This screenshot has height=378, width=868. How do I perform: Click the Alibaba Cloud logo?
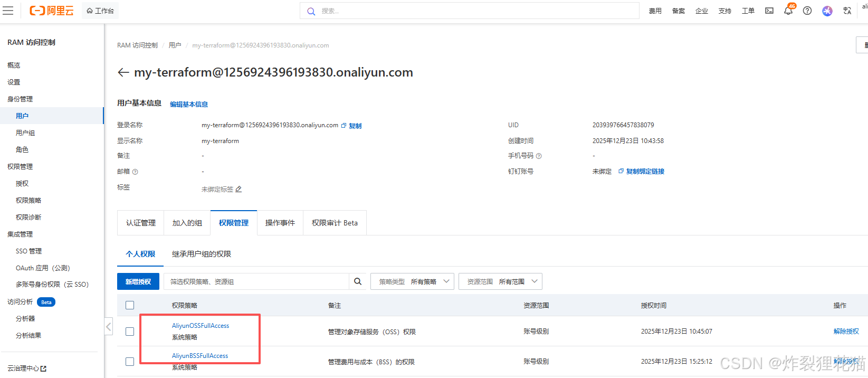click(x=52, y=11)
